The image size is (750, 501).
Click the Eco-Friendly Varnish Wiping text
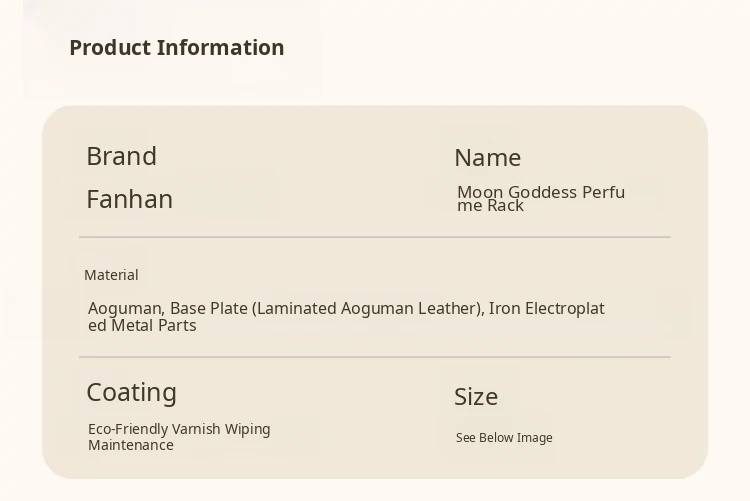[179, 430]
